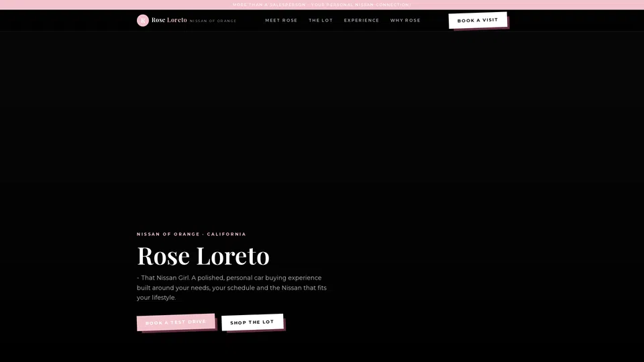Open the Why Rose nav link
Viewport: 644px width, 362px height.
click(x=405, y=20)
